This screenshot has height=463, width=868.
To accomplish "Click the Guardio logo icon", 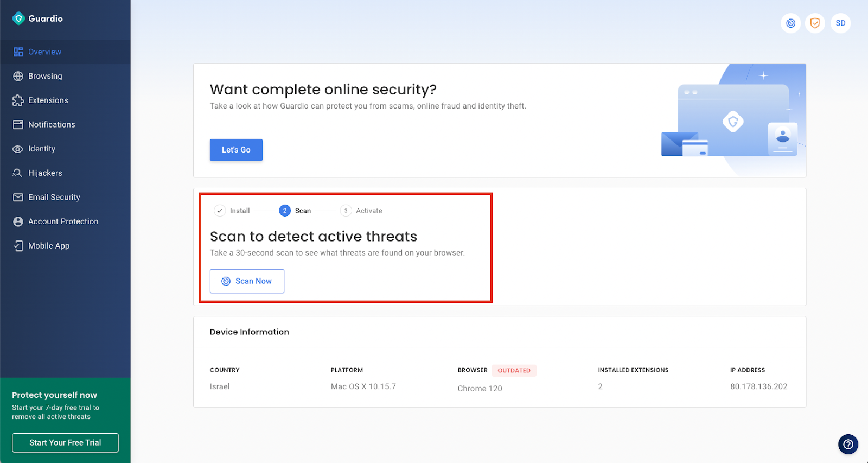I will tap(18, 18).
